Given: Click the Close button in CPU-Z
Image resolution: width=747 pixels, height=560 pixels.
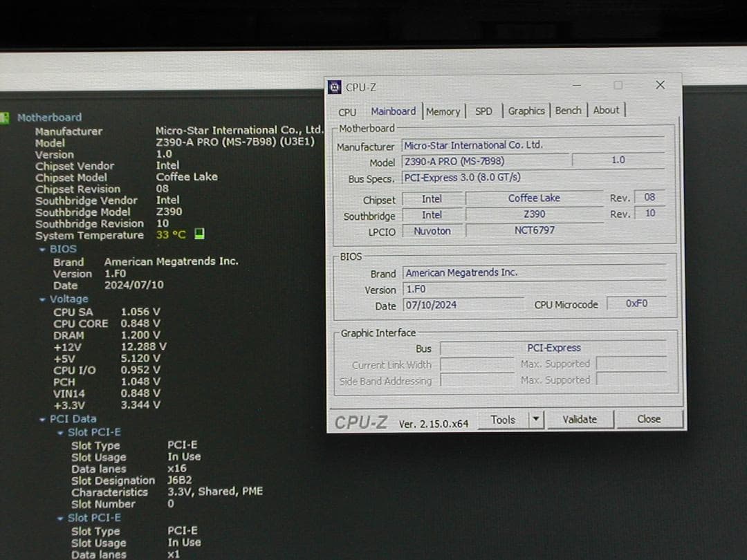Looking at the screenshot, I should [648, 419].
